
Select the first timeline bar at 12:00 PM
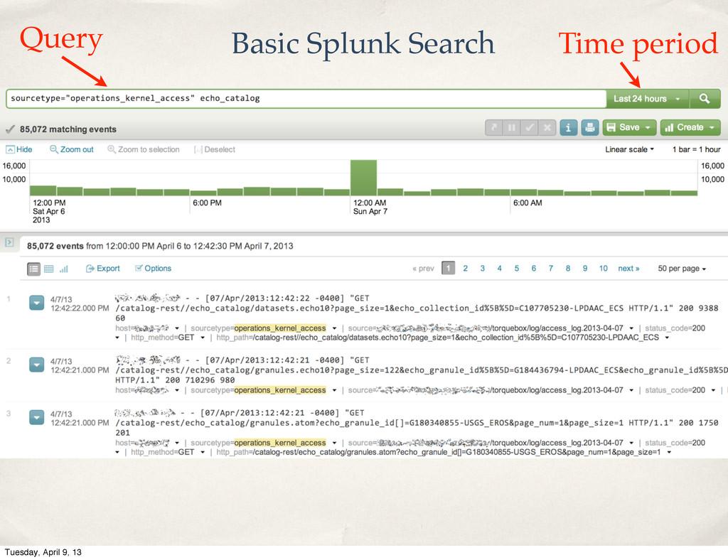[x=43, y=190]
